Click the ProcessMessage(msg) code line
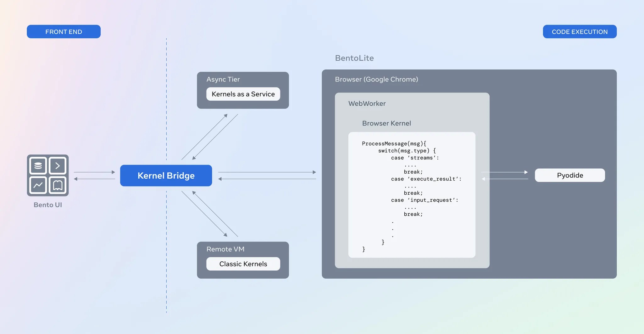Viewport: 644px width, 334px height. click(394, 144)
